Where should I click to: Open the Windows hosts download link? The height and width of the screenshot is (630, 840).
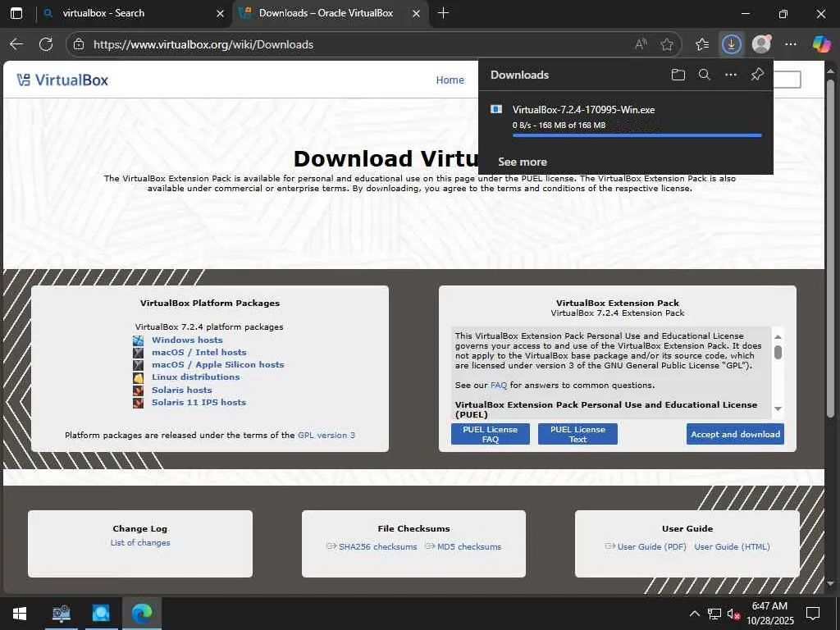pyautogui.click(x=187, y=340)
